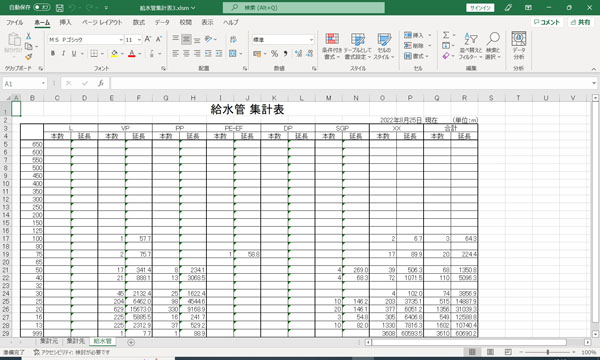The image size is (600, 360).
Task: Click the Save icon in title bar
Action: click(x=60, y=8)
